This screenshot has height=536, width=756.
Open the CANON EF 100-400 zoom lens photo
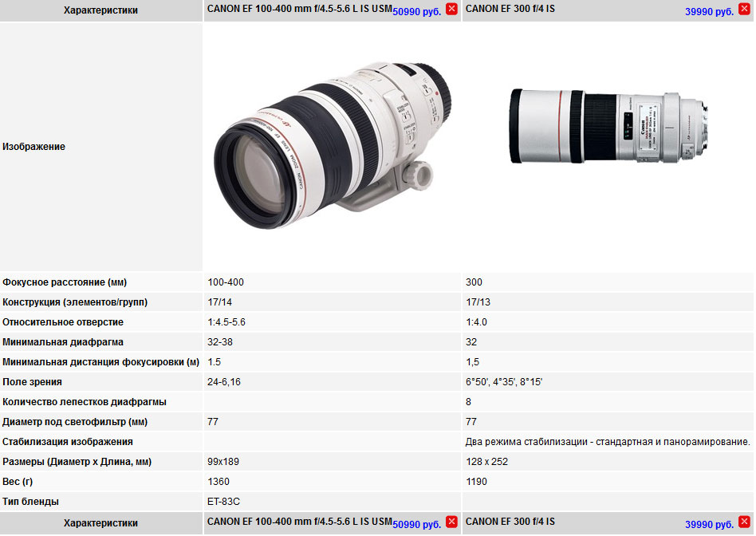(333, 146)
